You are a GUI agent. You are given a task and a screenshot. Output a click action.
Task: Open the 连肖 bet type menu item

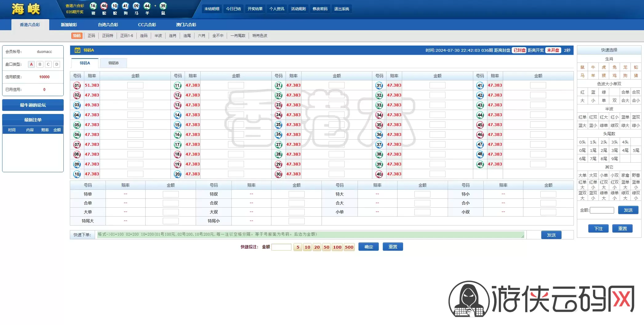[x=173, y=36]
